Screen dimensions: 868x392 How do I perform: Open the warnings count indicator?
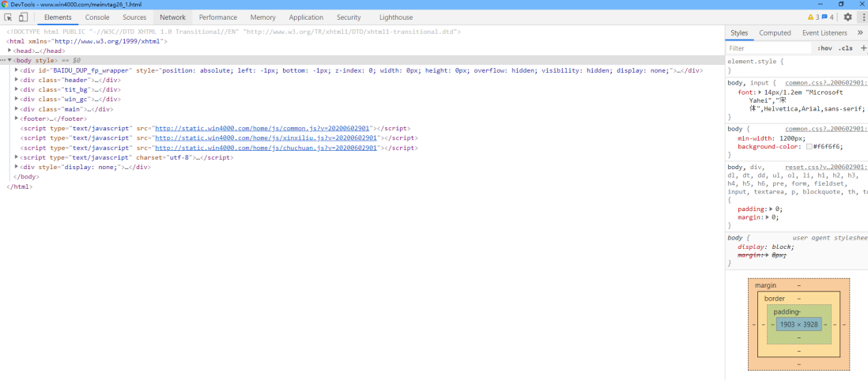[x=813, y=17]
